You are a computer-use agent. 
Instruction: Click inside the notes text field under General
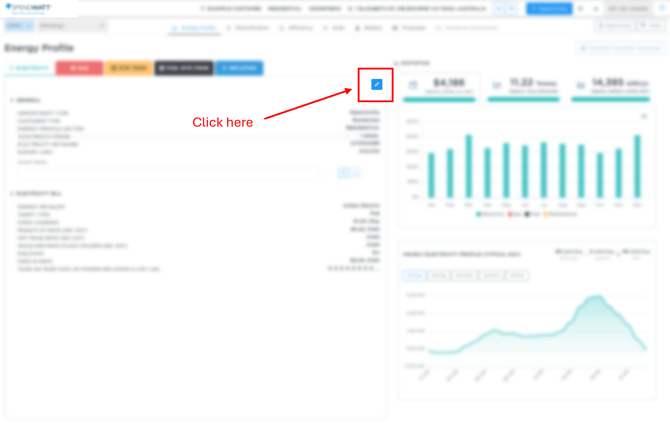tap(170, 172)
